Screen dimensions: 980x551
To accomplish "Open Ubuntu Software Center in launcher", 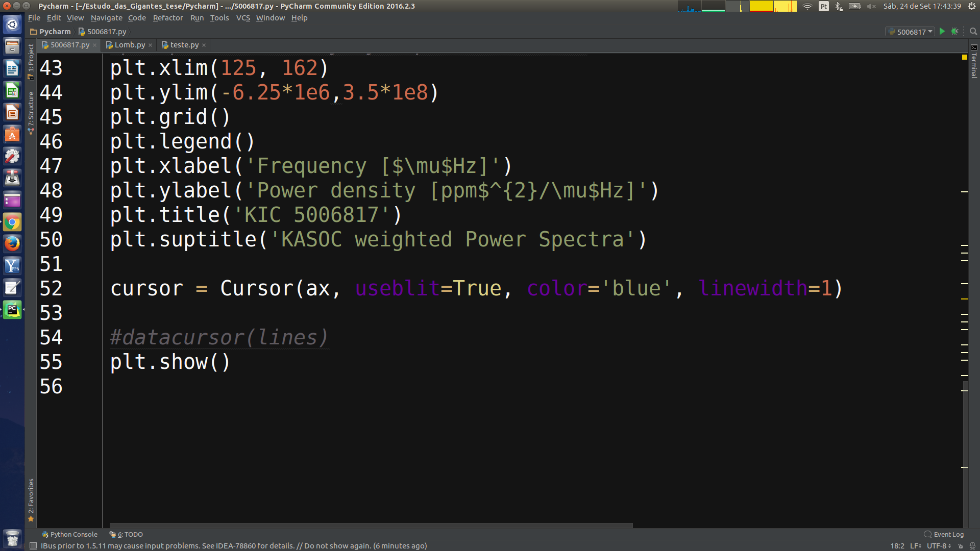I will pyautogui.click(x=12, y=134).
